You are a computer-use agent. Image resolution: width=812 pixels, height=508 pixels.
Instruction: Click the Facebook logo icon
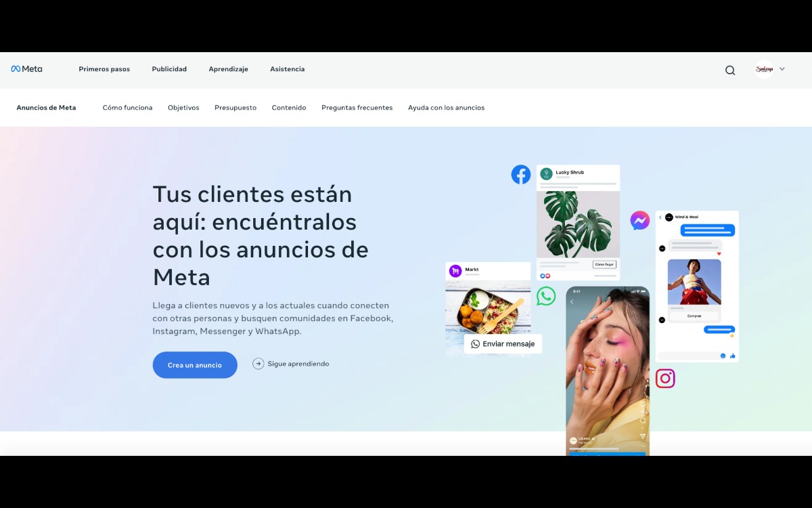pos(520,175)
